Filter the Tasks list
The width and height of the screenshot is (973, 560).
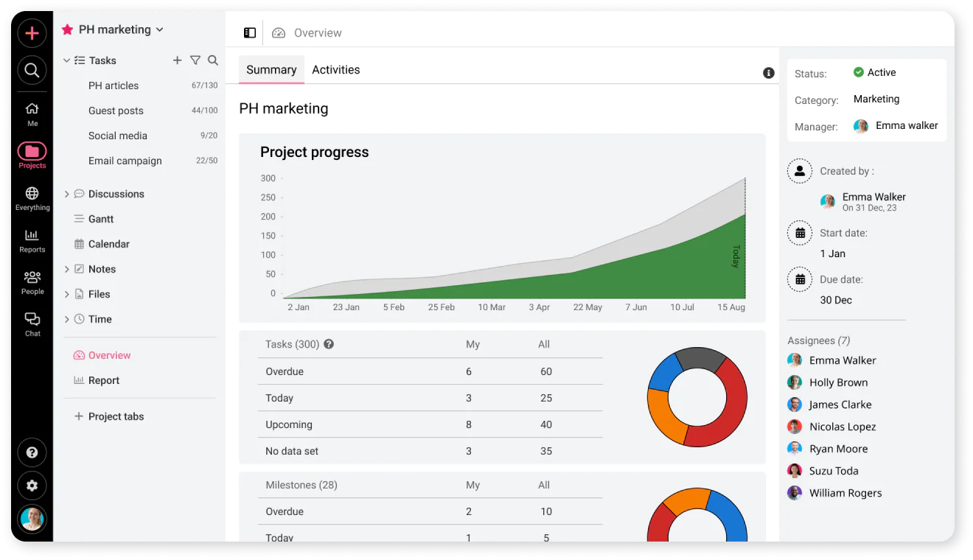tap(195, 60)
